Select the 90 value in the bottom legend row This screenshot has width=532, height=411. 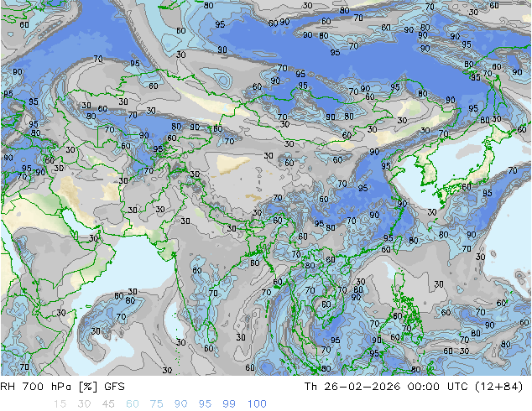point(180,404)
